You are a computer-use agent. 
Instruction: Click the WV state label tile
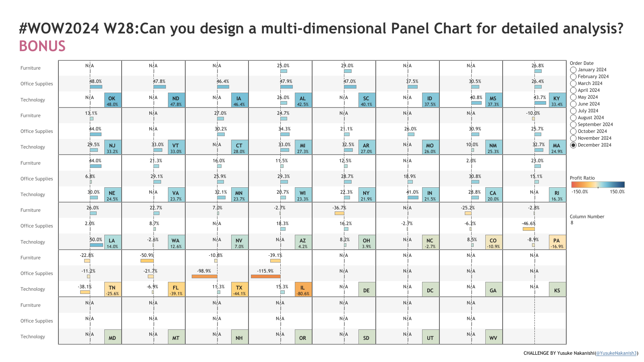[493, 337]
